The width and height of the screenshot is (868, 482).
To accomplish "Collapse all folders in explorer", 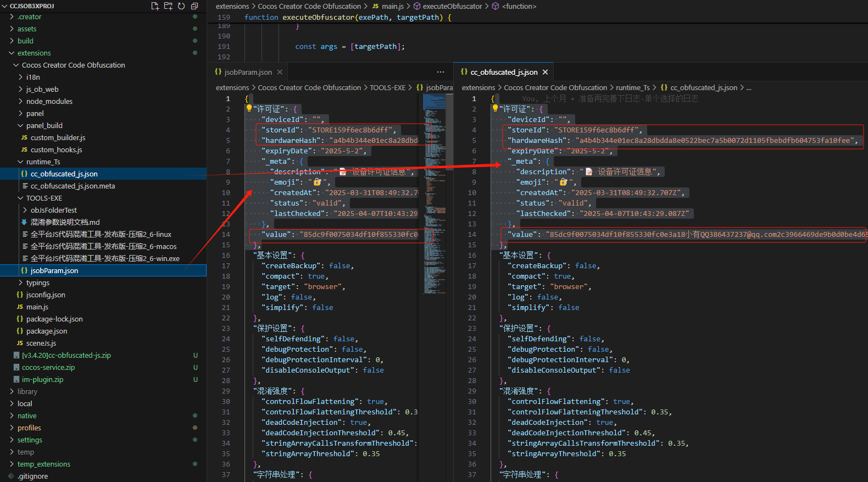I will pyautogui.click(x=194, y=6).
